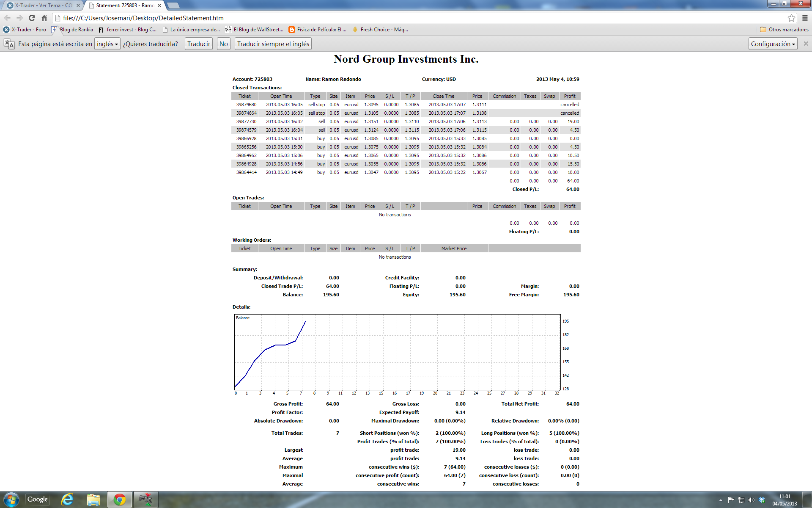
Task: Open Windows Explorer folder on taskbar
Action: (93, 500)
